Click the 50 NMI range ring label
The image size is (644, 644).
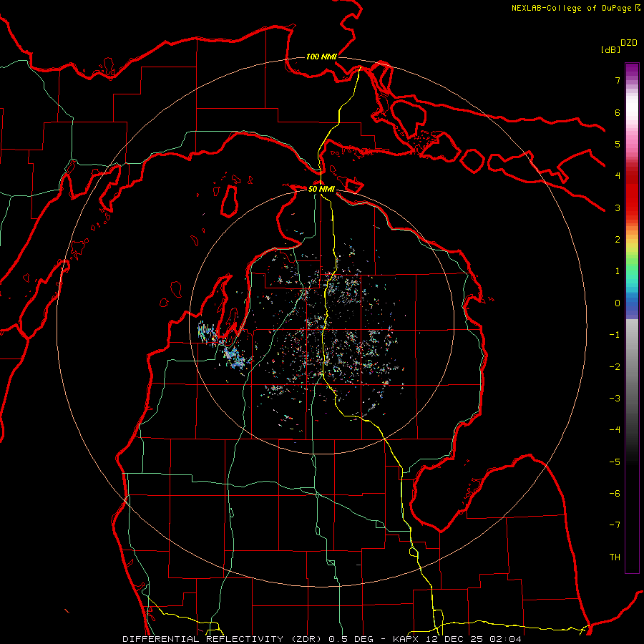[x=321, y=189]
